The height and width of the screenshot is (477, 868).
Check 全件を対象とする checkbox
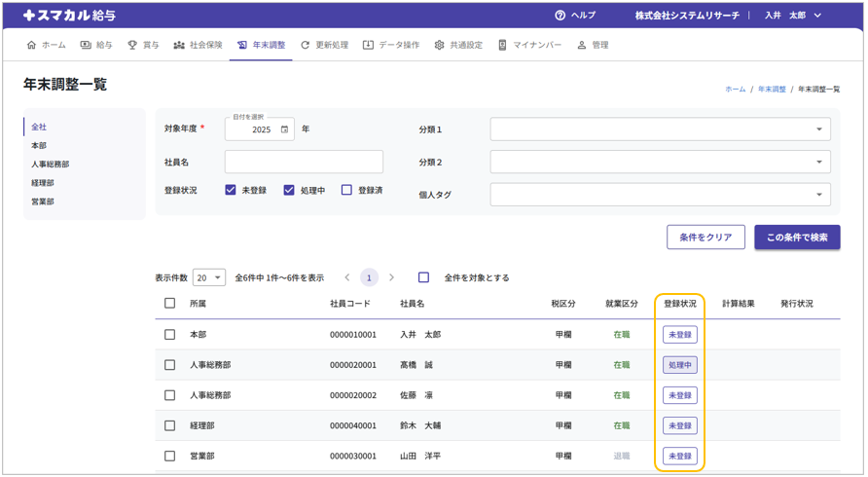[x=423, y=277]
